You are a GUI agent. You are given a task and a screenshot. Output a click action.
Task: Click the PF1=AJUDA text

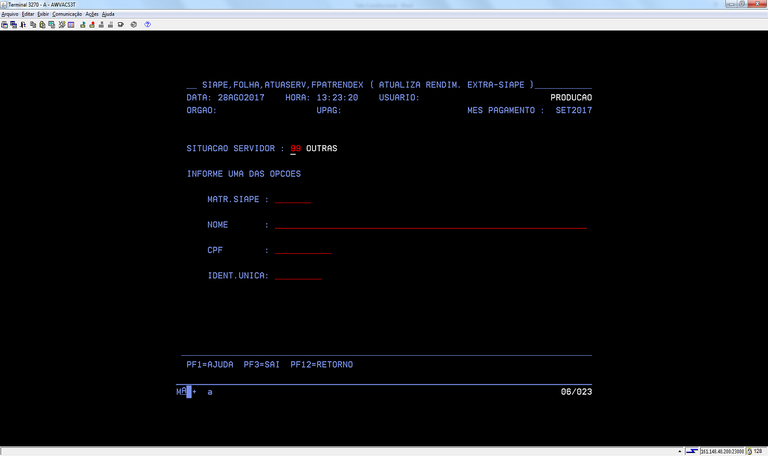click(x=210, y=364)
